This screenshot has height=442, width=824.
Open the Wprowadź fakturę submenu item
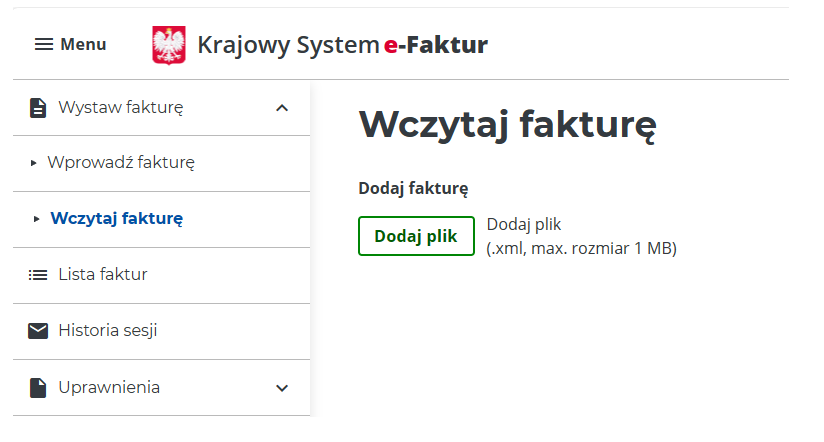pos(121,162)
